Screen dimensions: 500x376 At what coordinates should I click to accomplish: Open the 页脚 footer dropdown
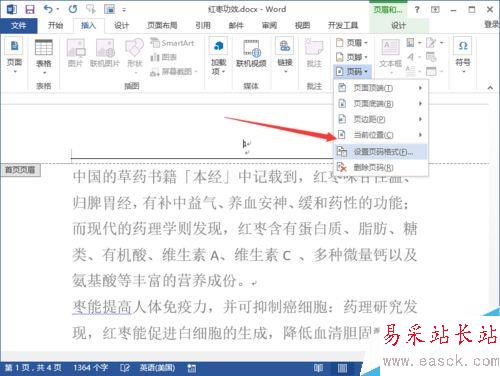[x=351, y=57]
